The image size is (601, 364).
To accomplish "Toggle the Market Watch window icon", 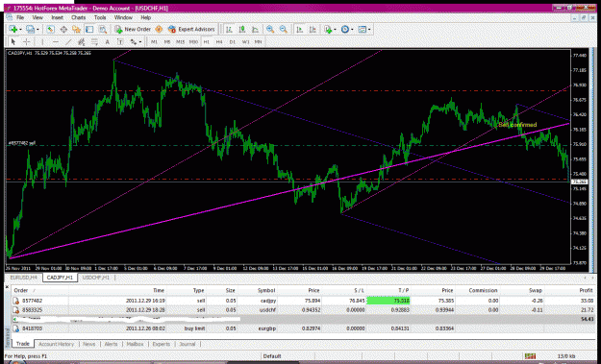I will pos(50,29).
